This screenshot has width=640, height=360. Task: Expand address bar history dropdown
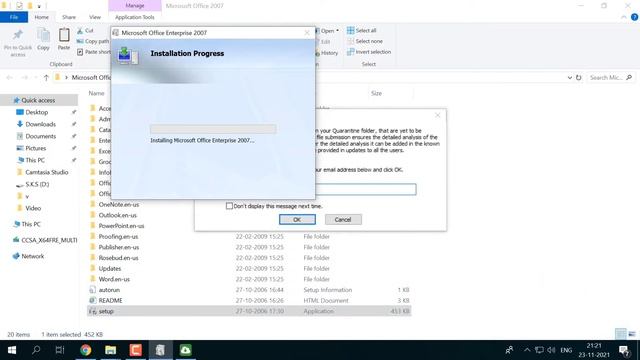pyautogui.click(x=569, y=78)
